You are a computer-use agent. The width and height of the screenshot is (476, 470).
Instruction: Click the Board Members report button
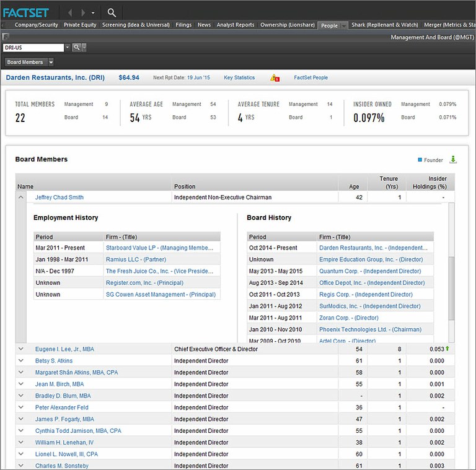click(x=26, y=62)
